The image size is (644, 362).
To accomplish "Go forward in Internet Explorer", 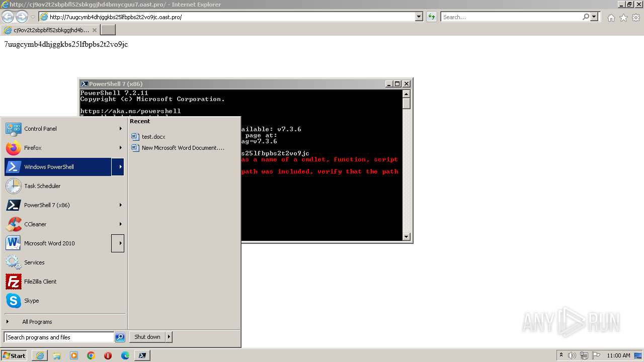I will (22, 17).
